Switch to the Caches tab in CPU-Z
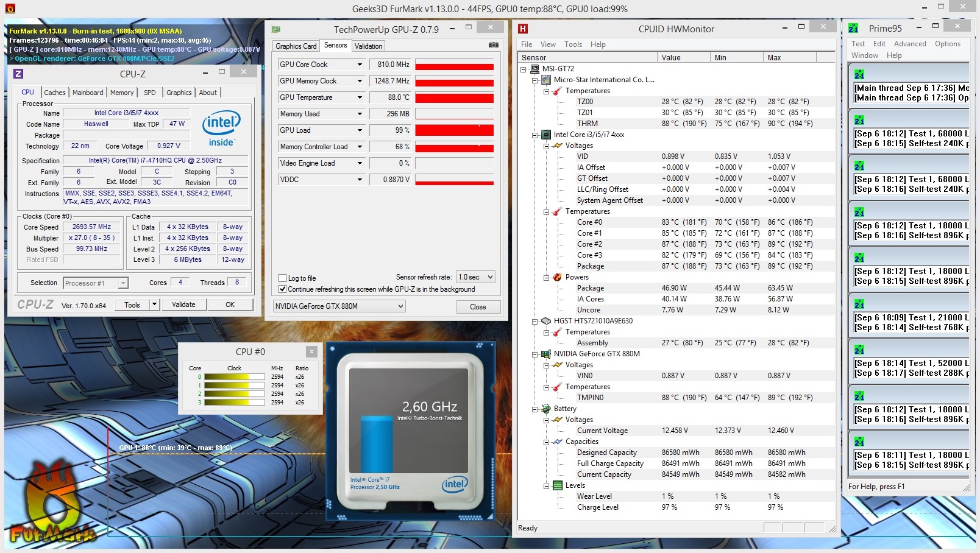This screenshot has height=553, width=980. click(55, 93)
